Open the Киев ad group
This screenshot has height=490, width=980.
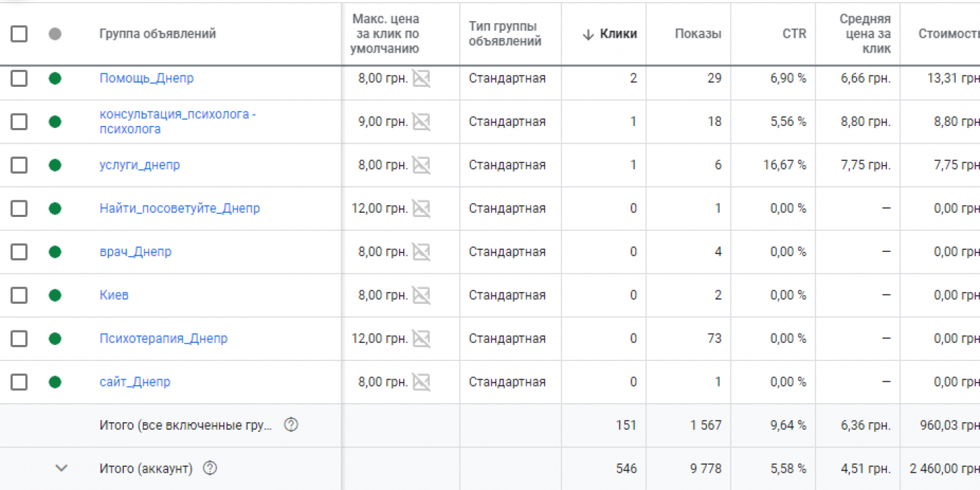pyautogui.click(x=114, y=295)
